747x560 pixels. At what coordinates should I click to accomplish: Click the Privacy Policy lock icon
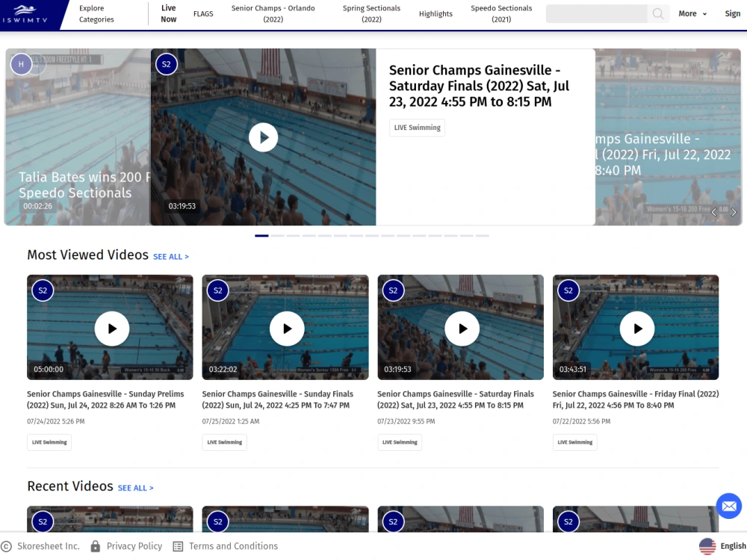96,547
